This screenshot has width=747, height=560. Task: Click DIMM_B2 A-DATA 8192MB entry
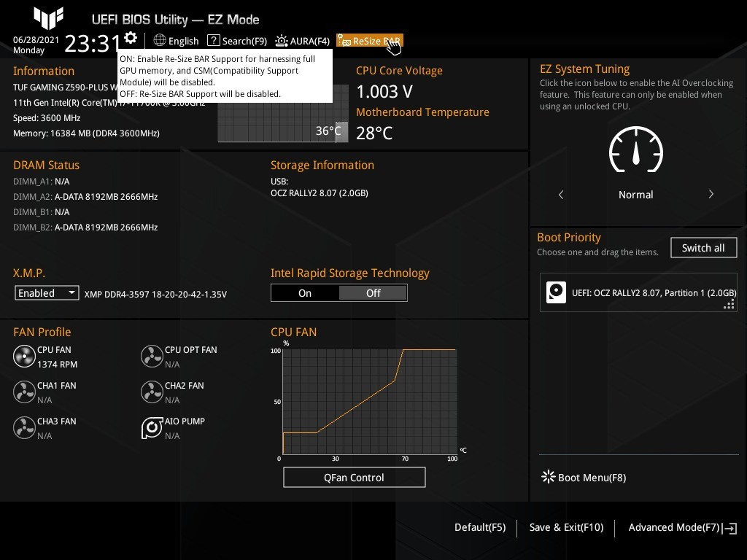click(x=85, y=227)
